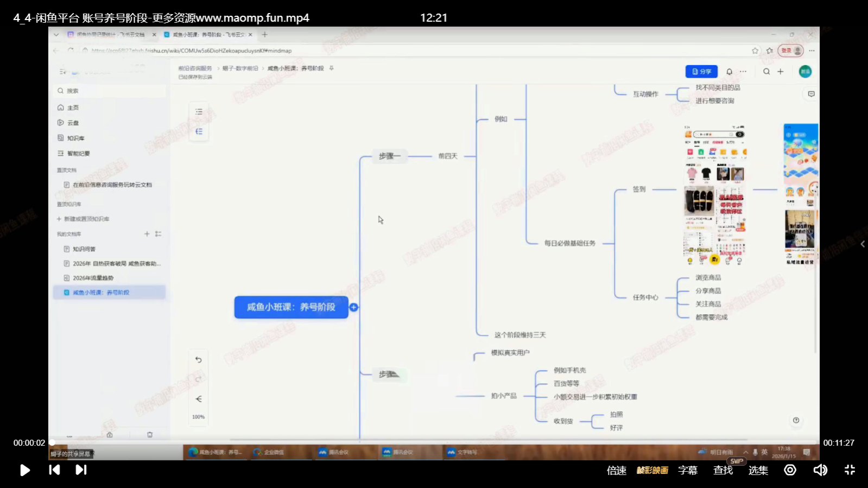Open the 选集 episode list
This screenshot has width=868, height=488.
[758, 470]
